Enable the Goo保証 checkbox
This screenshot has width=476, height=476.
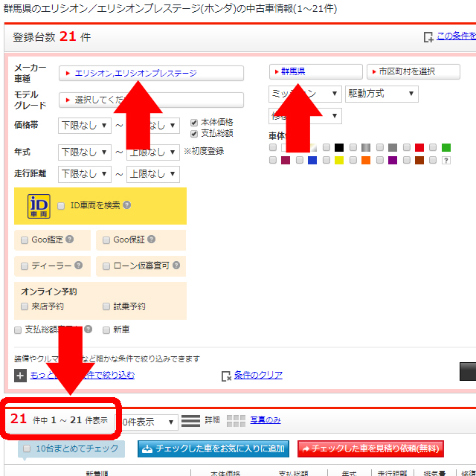(106, 240)
